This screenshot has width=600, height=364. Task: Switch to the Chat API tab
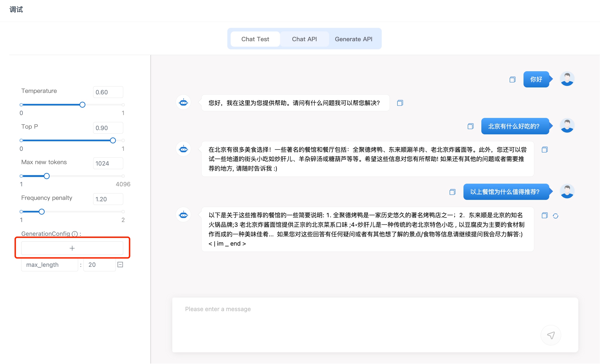304,39
